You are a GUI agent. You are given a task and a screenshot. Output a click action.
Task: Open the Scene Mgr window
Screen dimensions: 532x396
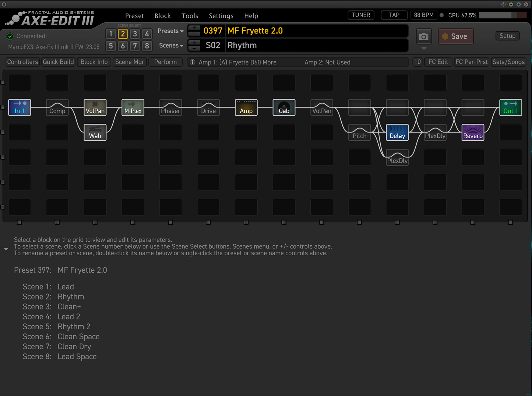[130, 62]
